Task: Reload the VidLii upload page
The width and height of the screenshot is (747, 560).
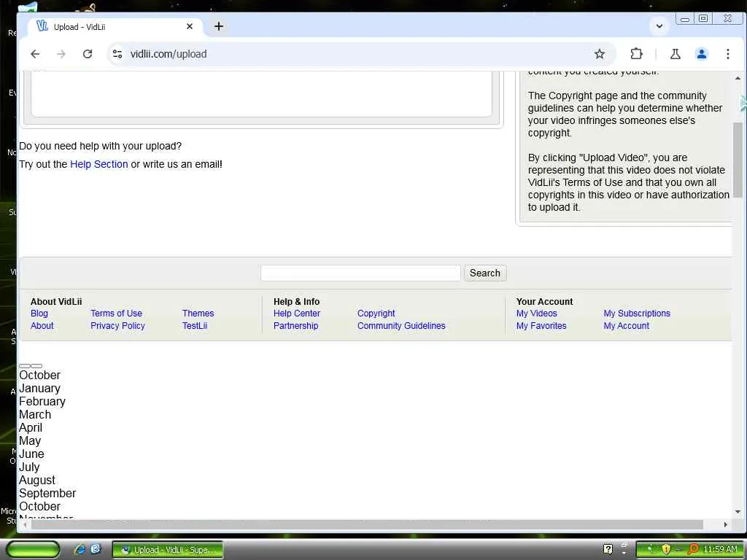Action: pyautogui.click(x=88, y=54)
